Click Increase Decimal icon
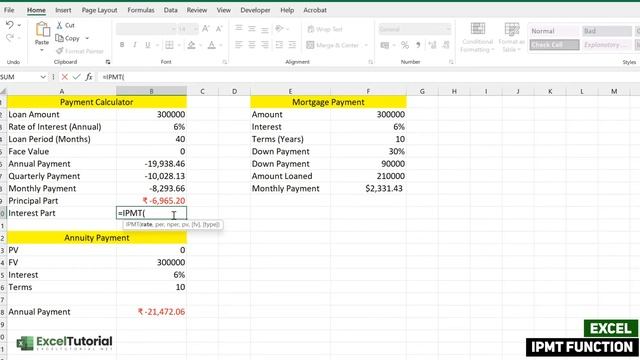 coord(432,45)
